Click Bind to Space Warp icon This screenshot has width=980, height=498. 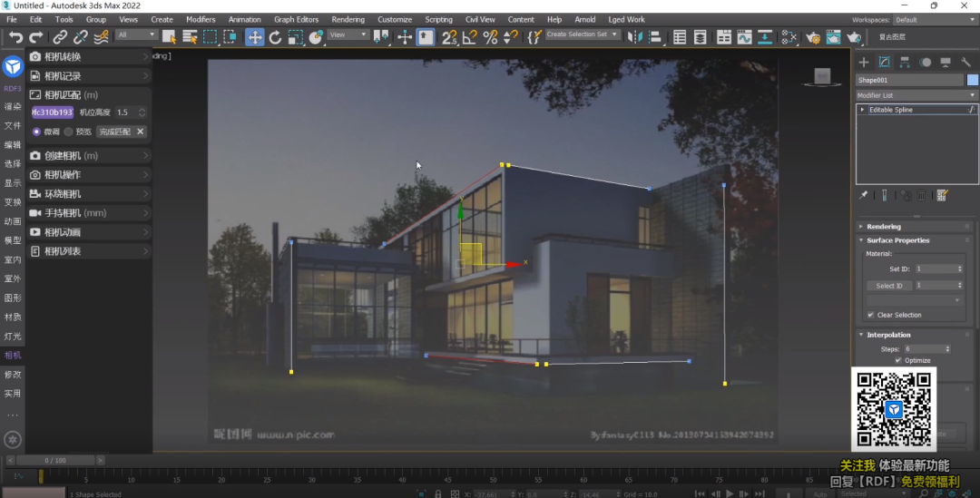pyautogui.click(x=101, y=37)
